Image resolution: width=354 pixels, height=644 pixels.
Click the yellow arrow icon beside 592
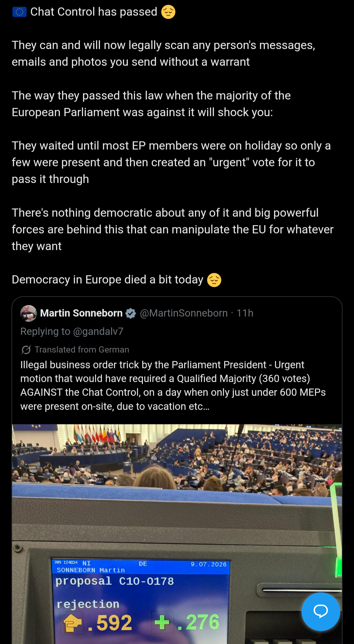point(72,622)
